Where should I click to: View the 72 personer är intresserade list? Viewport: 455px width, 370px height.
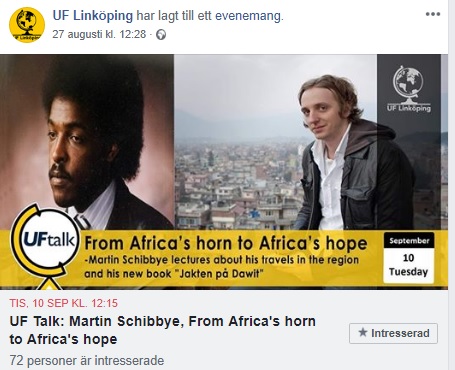[87, 360]
